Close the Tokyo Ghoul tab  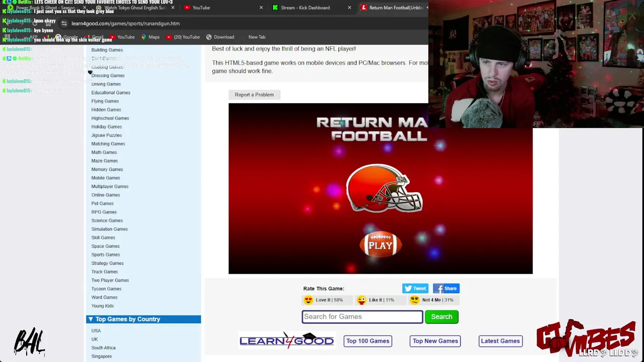coord(173,8)
